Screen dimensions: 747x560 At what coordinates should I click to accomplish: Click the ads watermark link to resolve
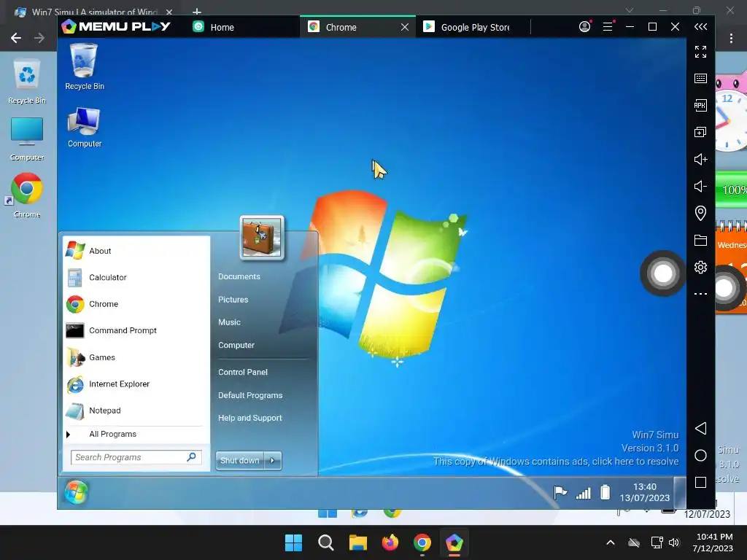pos(555,462)
